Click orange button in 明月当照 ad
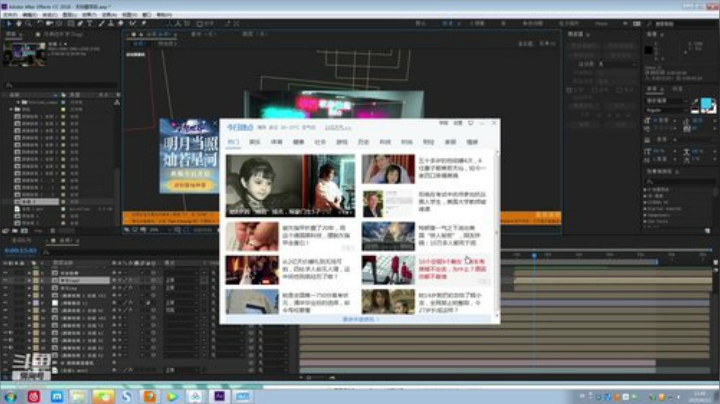 point(190,185)
